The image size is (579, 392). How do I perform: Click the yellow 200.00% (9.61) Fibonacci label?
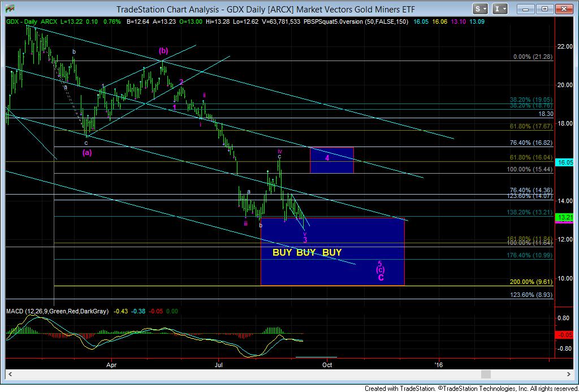(531, 282)
